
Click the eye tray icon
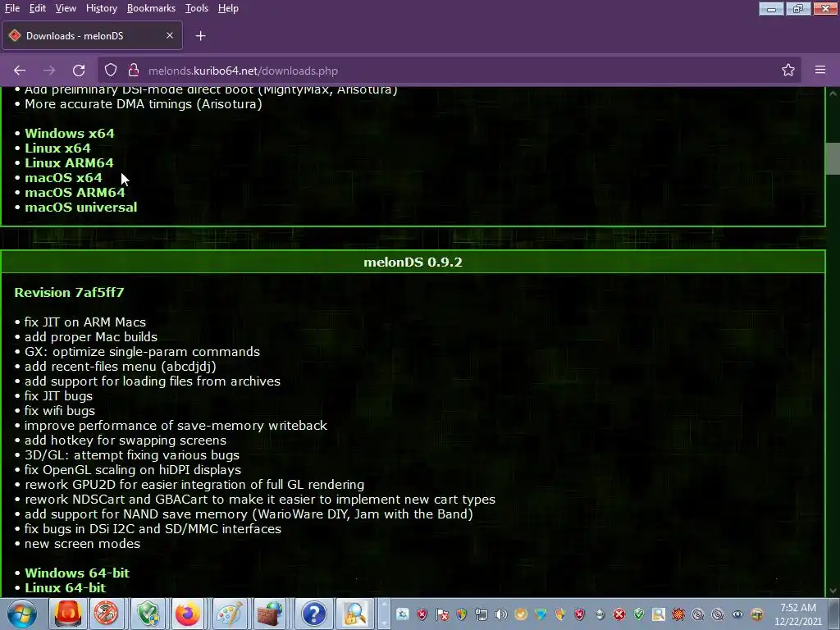(737, 614)
